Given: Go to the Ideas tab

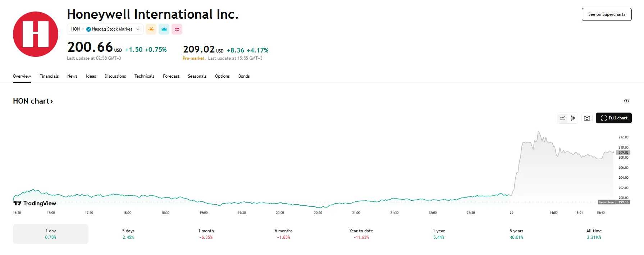Looking at the screenshot, I should point(91,76).
